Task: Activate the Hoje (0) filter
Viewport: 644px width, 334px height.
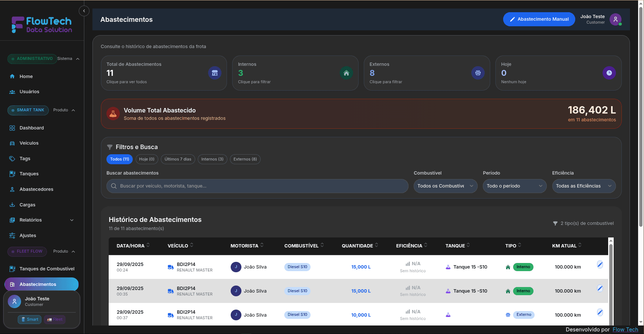Action: coord(147,159)
